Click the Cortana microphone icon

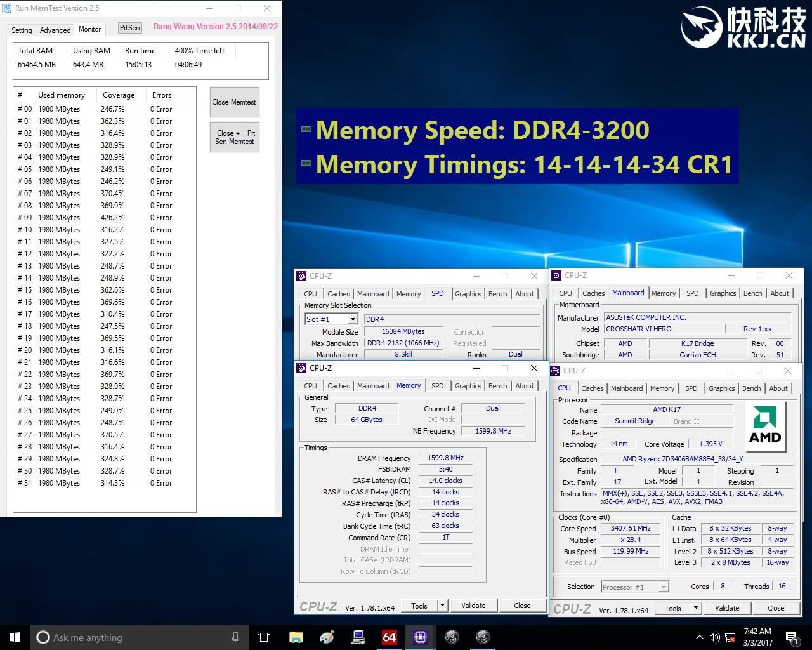click(x=235, y=637)
